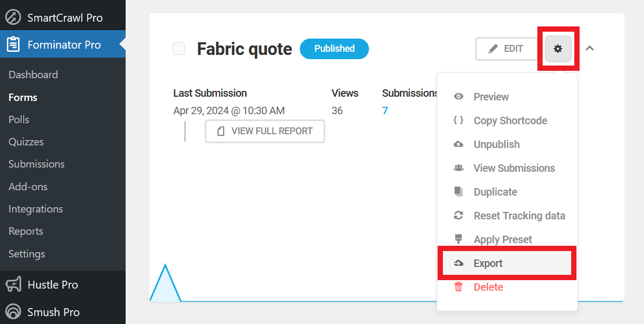Click the cloud icon beside Unpublish
The height and width of the screenshot is (324, 644).
(x=459, y=144)
